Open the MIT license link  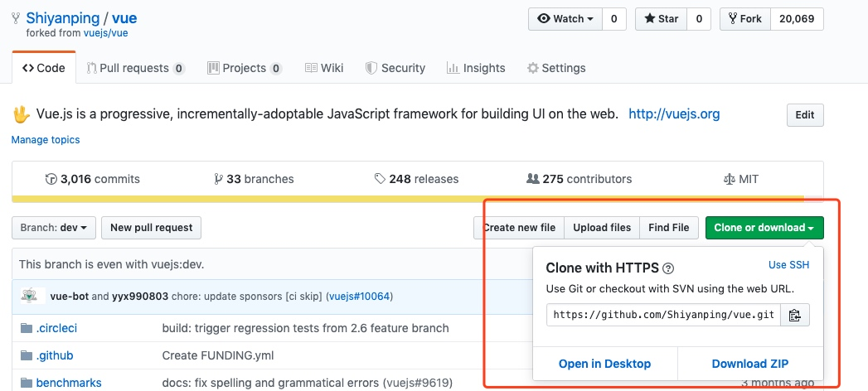pos(741,179)
